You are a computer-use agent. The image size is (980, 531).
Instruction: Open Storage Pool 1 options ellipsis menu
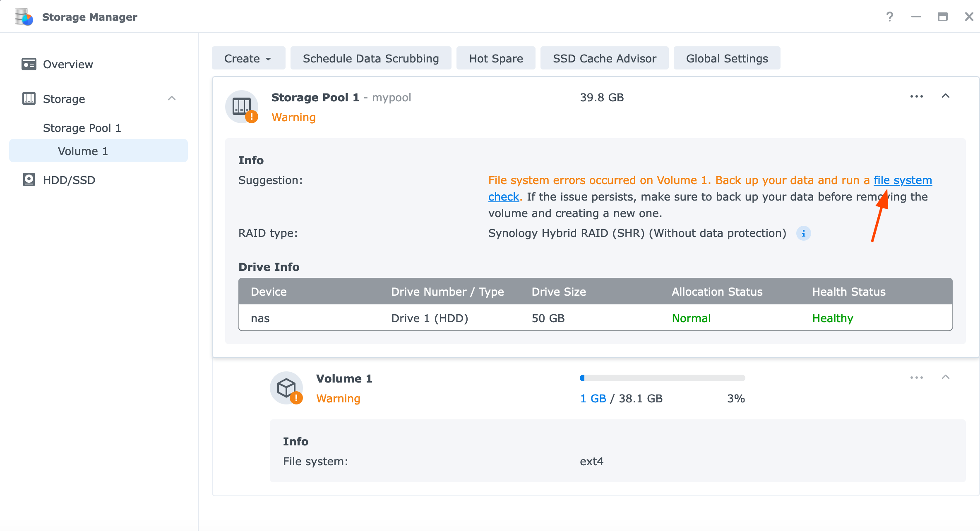point(917,96)
